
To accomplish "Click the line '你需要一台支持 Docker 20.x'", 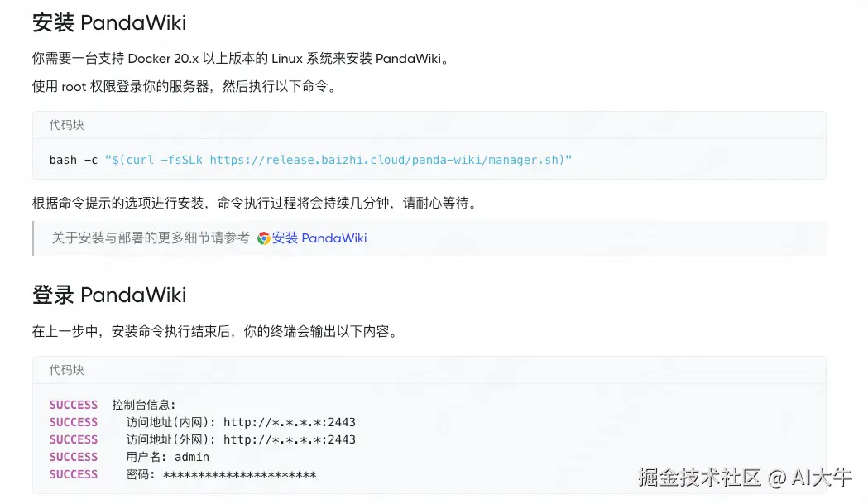I will pyautogui.click(x=242, y=59).
